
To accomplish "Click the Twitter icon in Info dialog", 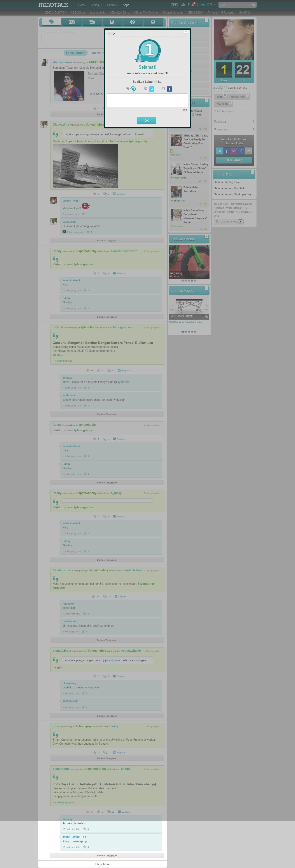I will (x=152, y=89).
